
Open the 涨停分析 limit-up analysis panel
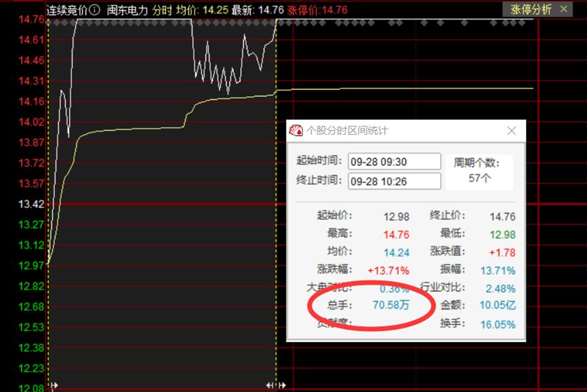(x=532, y=9)
